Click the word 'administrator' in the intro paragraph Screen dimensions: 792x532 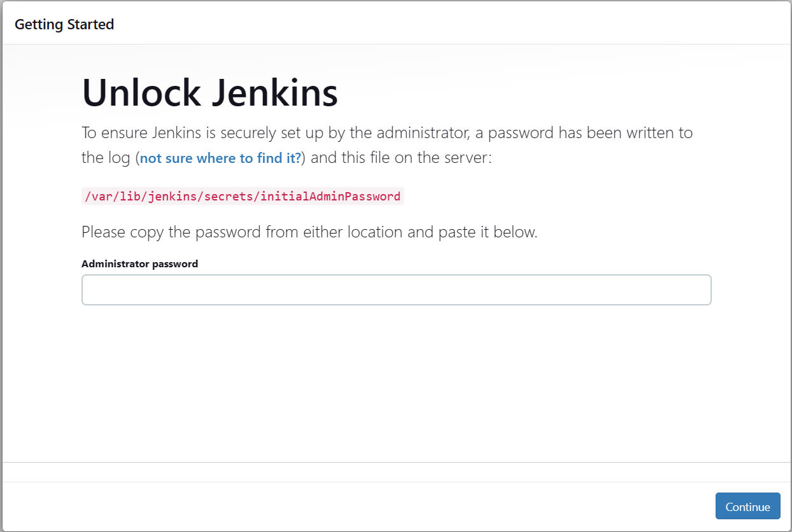(421, 133)
